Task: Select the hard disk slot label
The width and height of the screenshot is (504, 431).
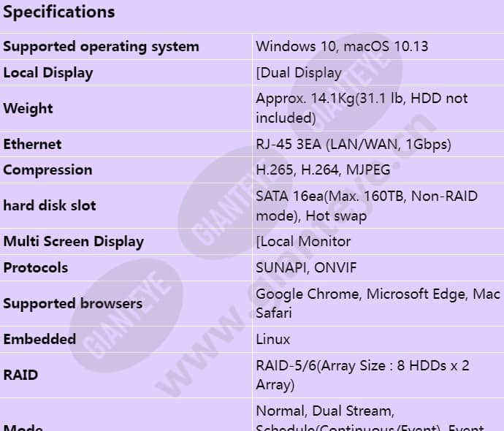Action: (x=50, y=206)
